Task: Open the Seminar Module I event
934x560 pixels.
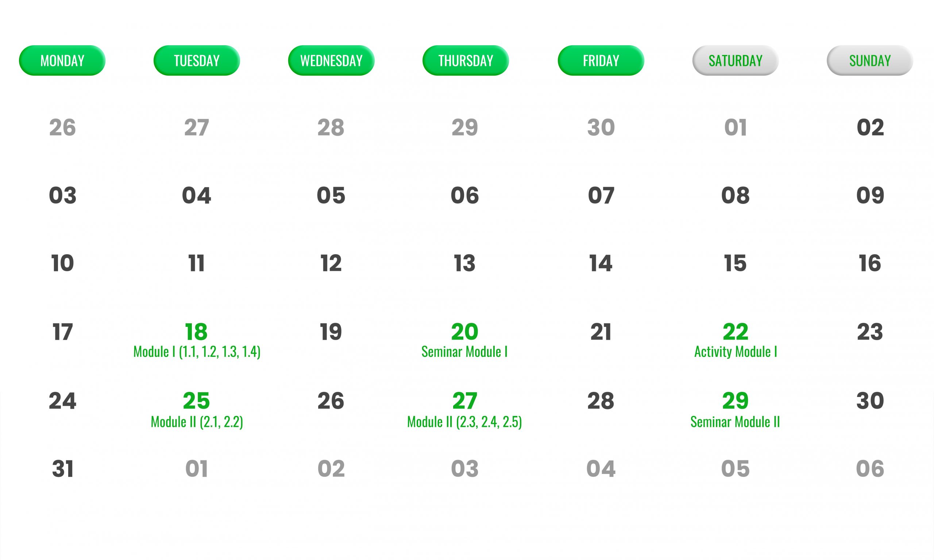Action: [x=464, y=352]
